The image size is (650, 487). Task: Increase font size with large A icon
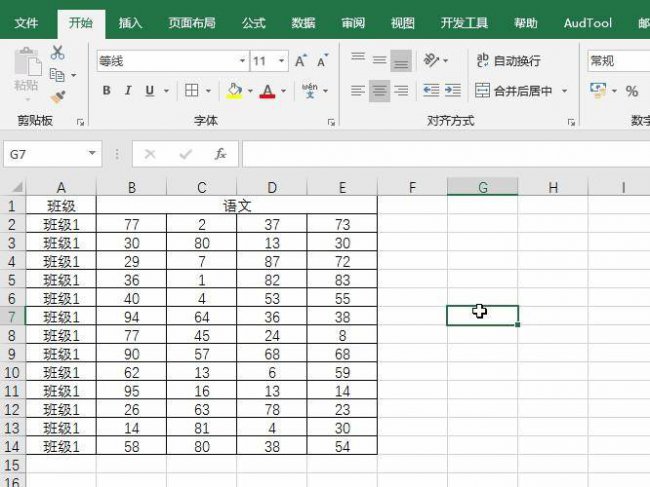click(x=301, y=61)
